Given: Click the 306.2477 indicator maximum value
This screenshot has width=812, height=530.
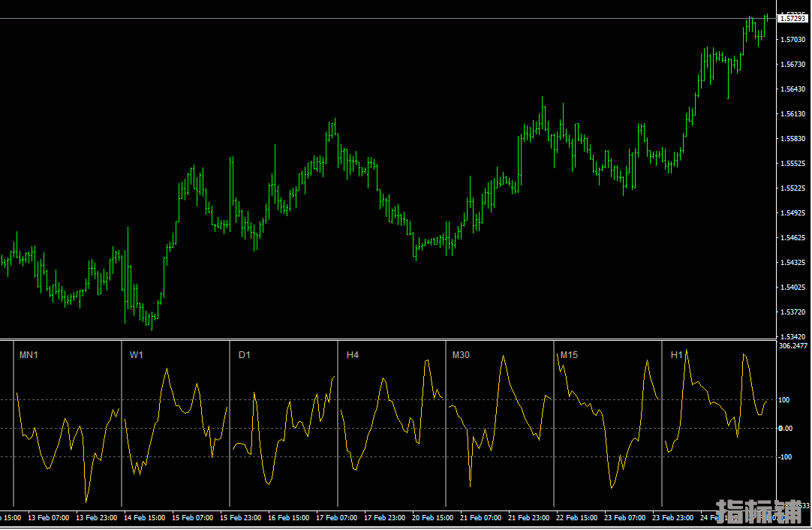Looking at the screenshot, I should pos(792,346).
